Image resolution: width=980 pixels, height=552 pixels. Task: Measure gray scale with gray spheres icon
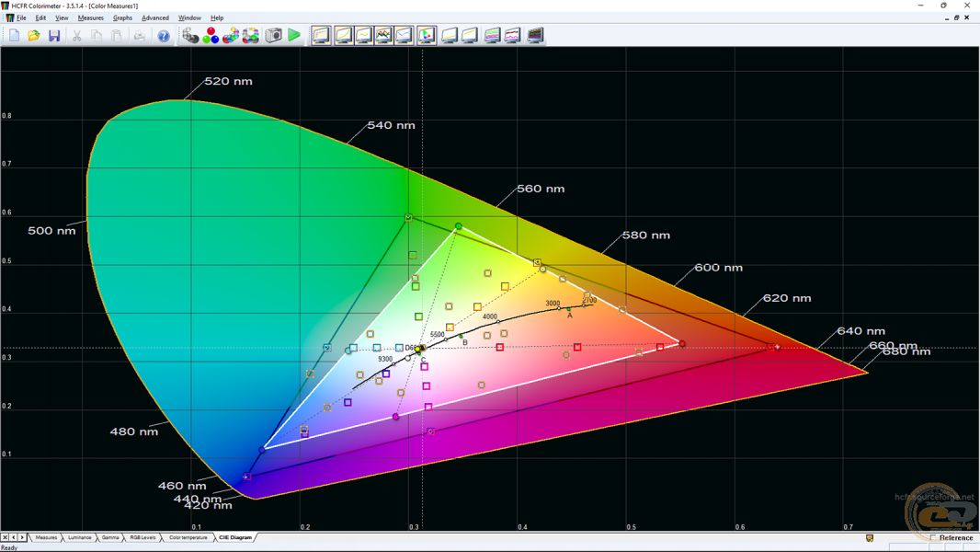point(190,36)
